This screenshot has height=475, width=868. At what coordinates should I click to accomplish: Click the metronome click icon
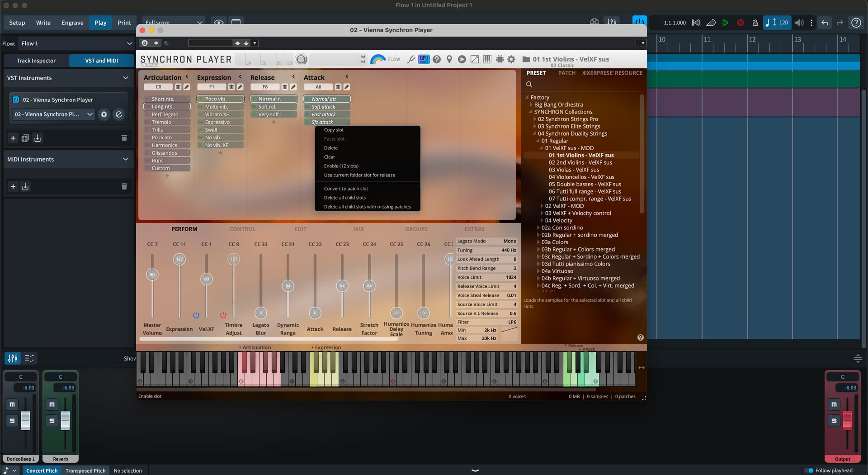(755, 23)
